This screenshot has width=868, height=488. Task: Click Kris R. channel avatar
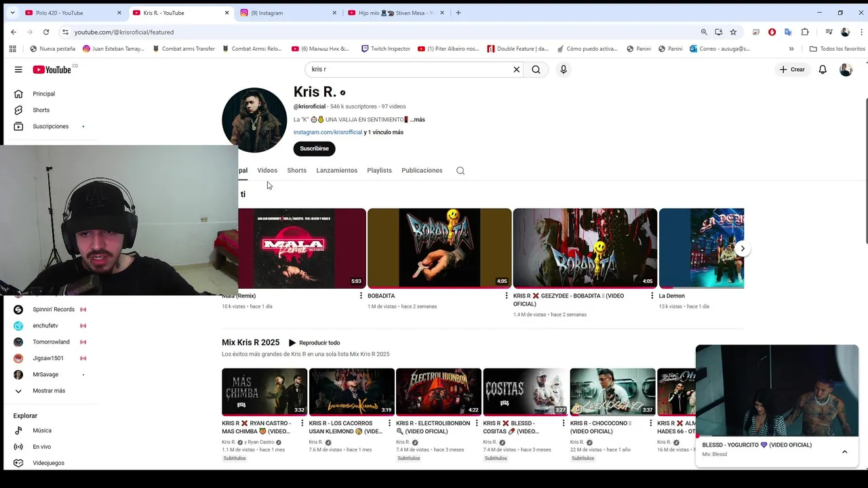click(x=254, y=120)
